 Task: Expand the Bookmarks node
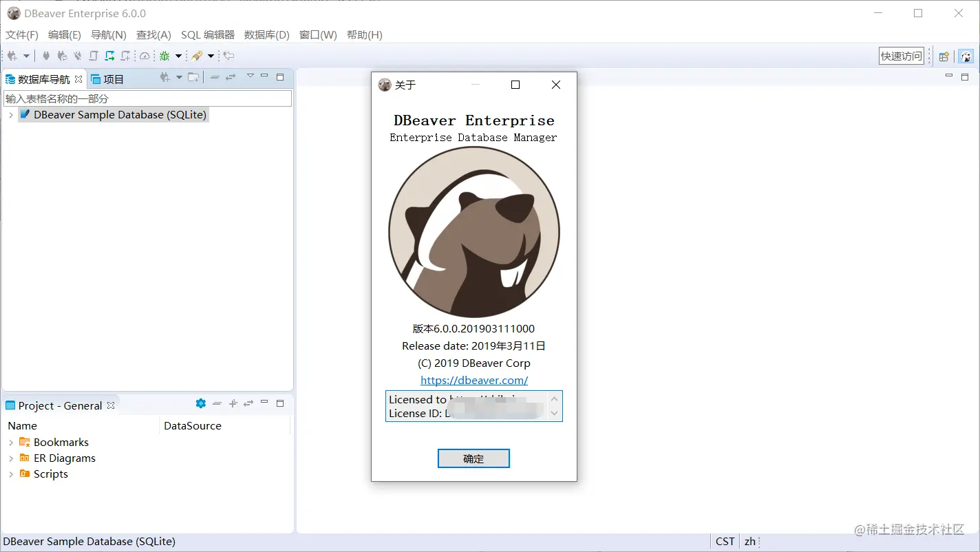pyautogui.click(x=12, y=443)
